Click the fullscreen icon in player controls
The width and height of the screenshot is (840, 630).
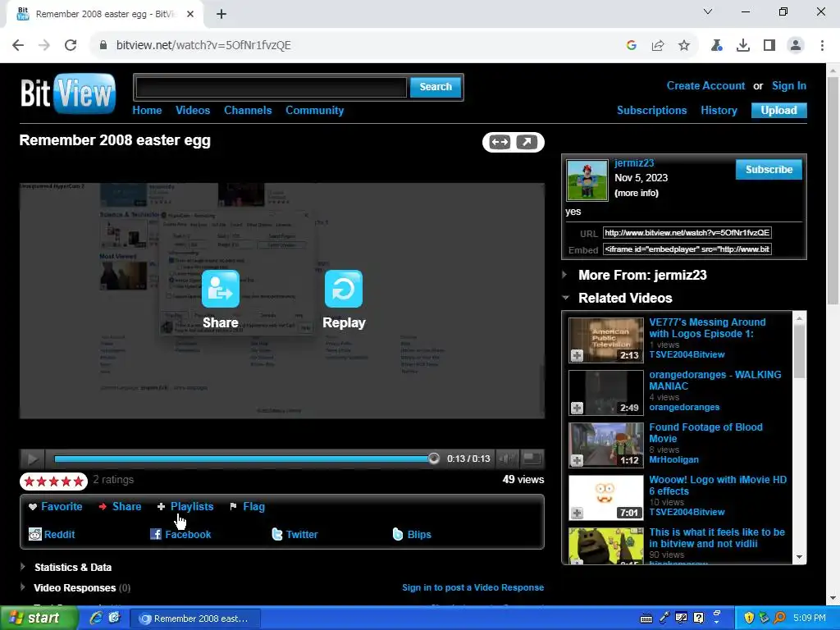click(x=532, y=459)
